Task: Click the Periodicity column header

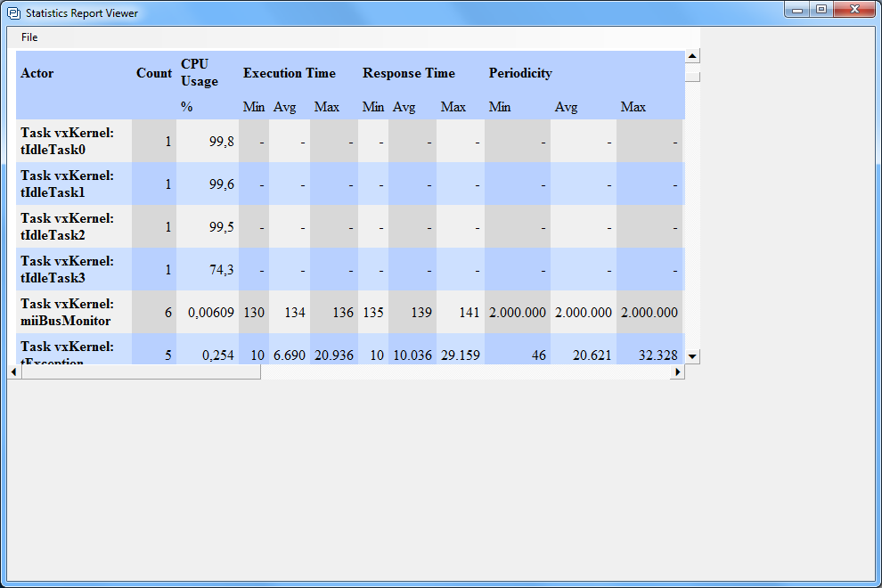Action: pyautogui.click(x=520, y=73)
